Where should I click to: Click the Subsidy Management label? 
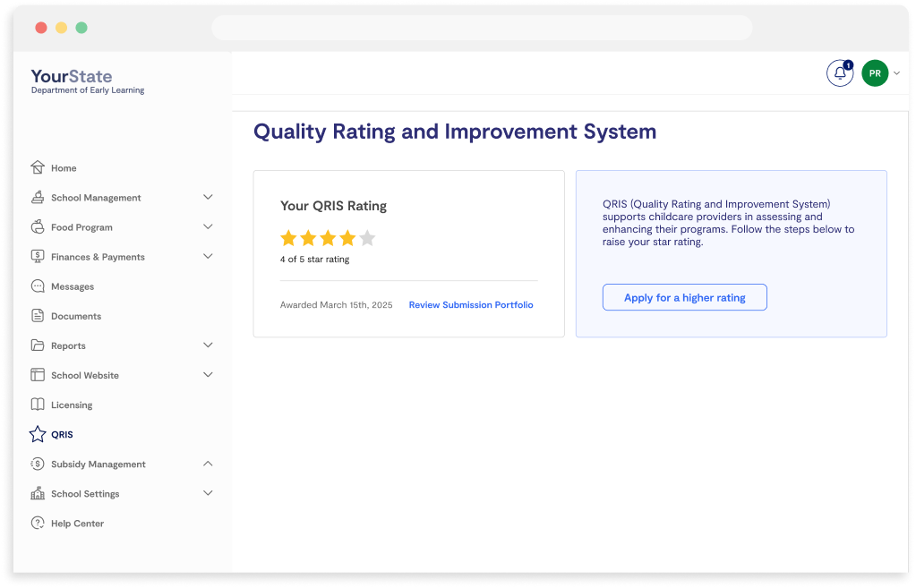click(98, 464)
